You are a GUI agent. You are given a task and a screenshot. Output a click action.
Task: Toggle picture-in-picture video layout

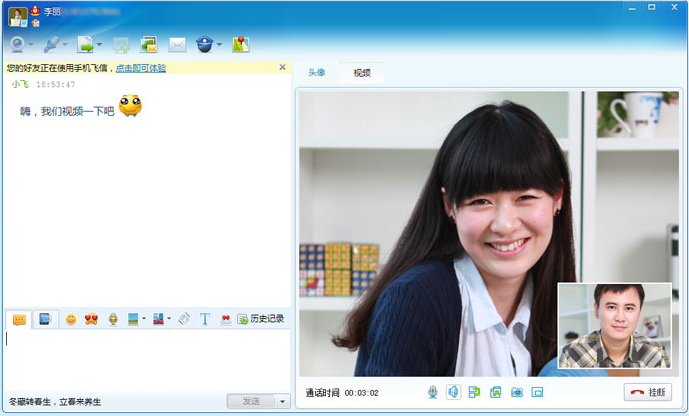click(537, 392)
